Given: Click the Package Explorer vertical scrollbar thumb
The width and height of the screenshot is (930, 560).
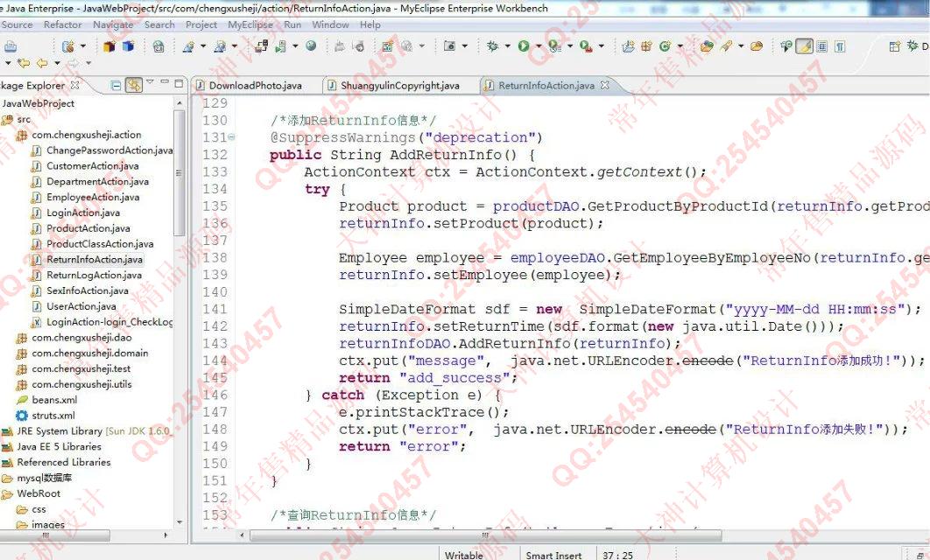Looking at the screenshot, I should pyautogui.click(x=179, y=173).
